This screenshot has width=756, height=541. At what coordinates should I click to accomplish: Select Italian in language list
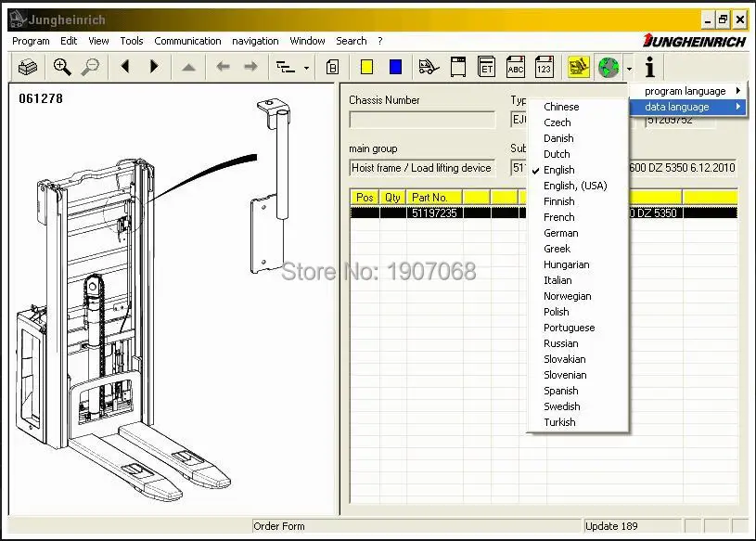point(579,280)
